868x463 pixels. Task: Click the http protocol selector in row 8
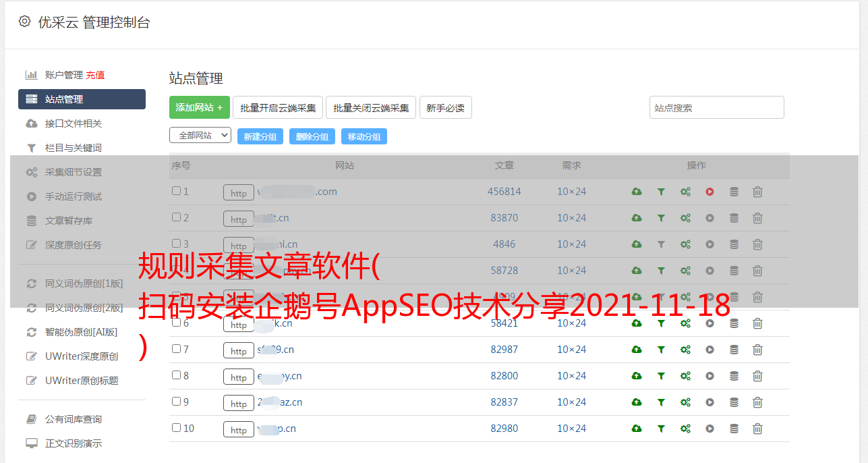tap(239, 377)
